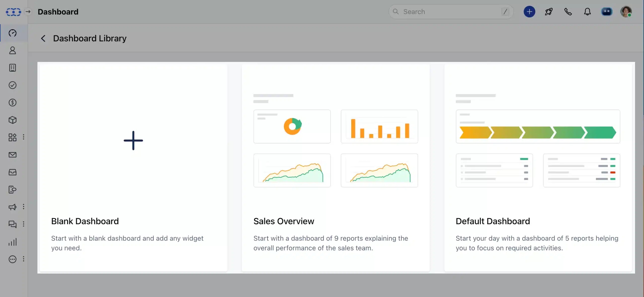Screen dimensions: 644x297
Task: Expand the Campaigns panel options menu
Action: [x=23, y=207]
